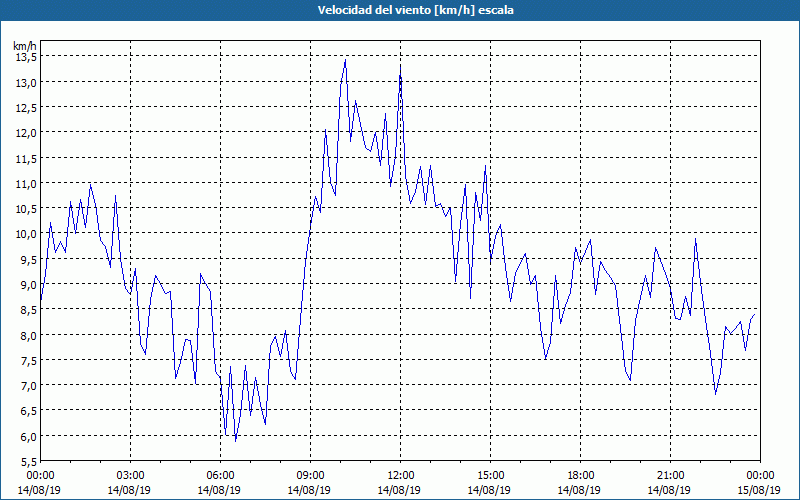Click the title 'Velocidad del viento [km/h] escala'
Screen dimensions: 800x500
pos(415,10)
